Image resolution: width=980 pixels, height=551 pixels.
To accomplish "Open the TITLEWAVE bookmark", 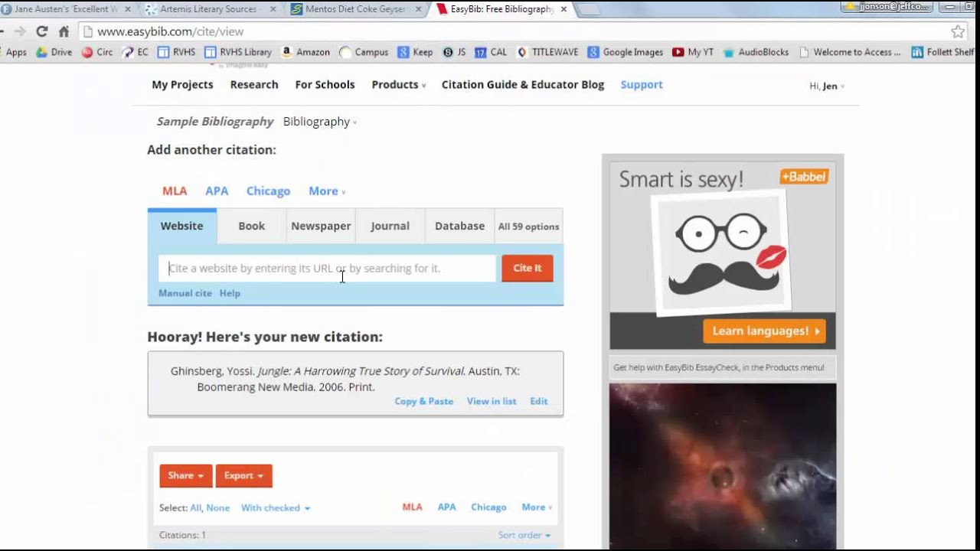I will [x=548, y=52].
